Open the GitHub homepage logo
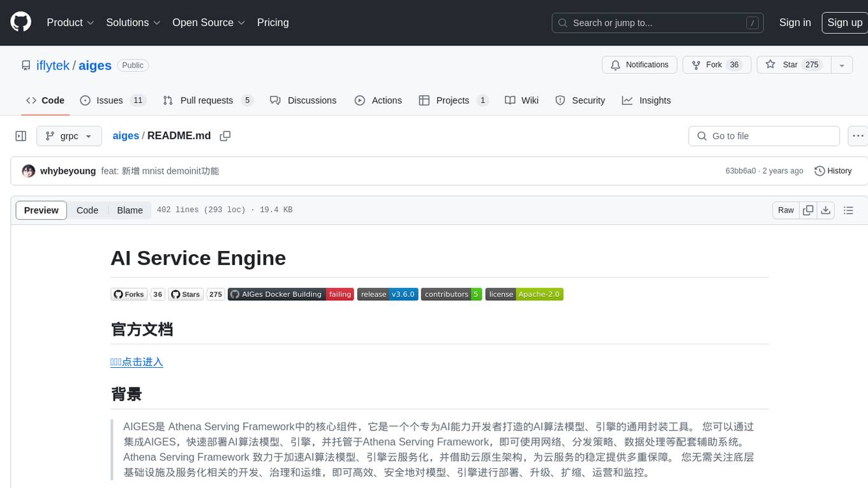 click(20, 22)
